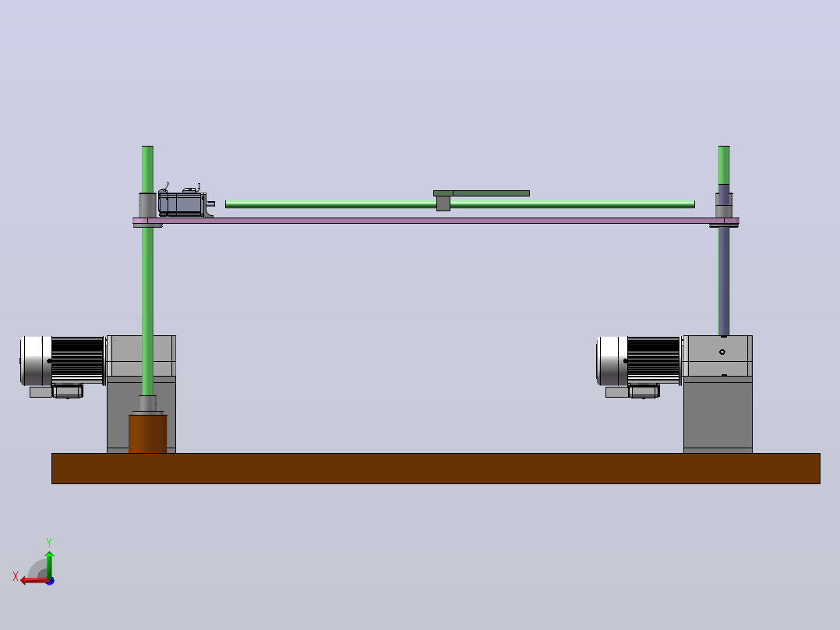Click the small hole on right gearbox
This screenshot has width=840, height=630.
722,352
